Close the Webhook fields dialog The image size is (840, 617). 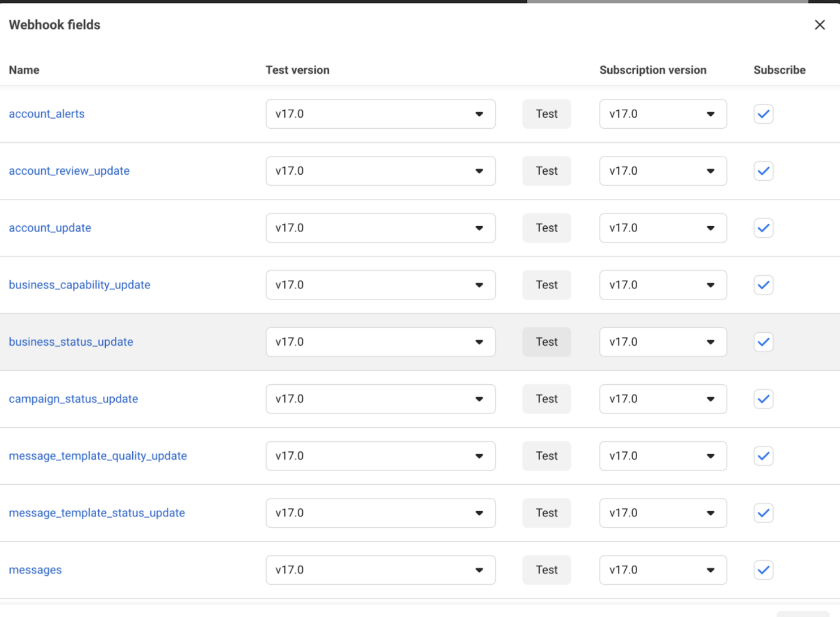point(820,25)
